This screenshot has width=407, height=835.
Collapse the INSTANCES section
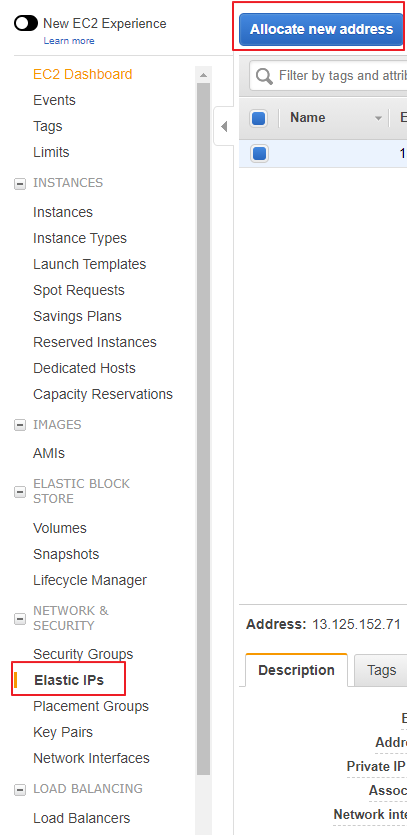(20, 184)
